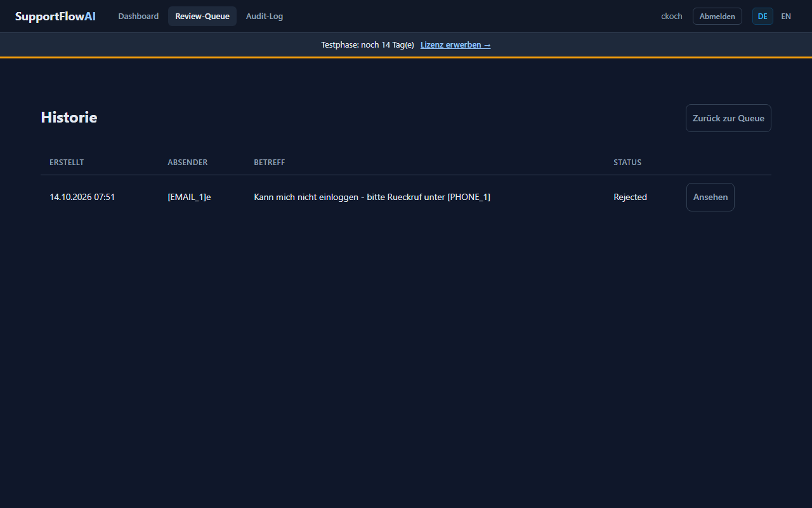Select the date 14.10.2026 07:51

click(82, 197)
